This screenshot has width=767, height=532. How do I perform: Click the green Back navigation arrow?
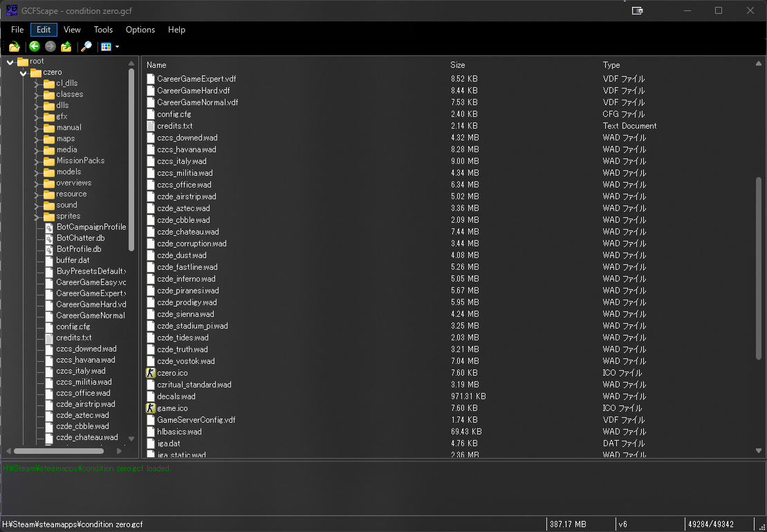coord(35,46)
